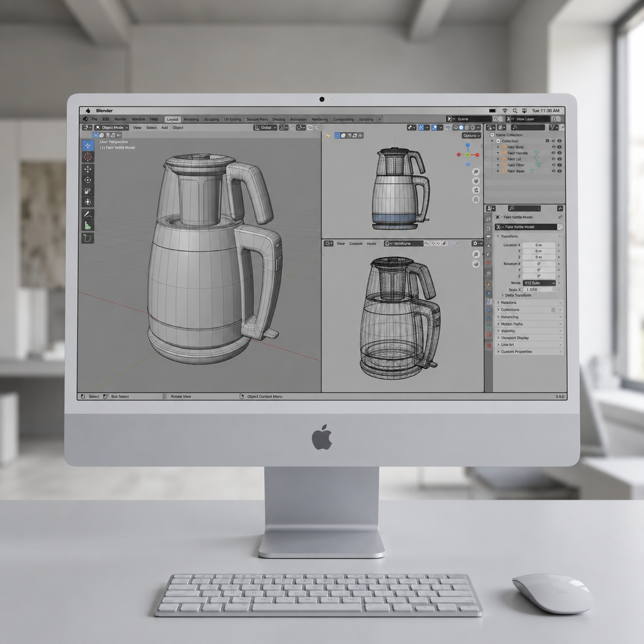Open the View menu in the main viewport header

(137, 127)
